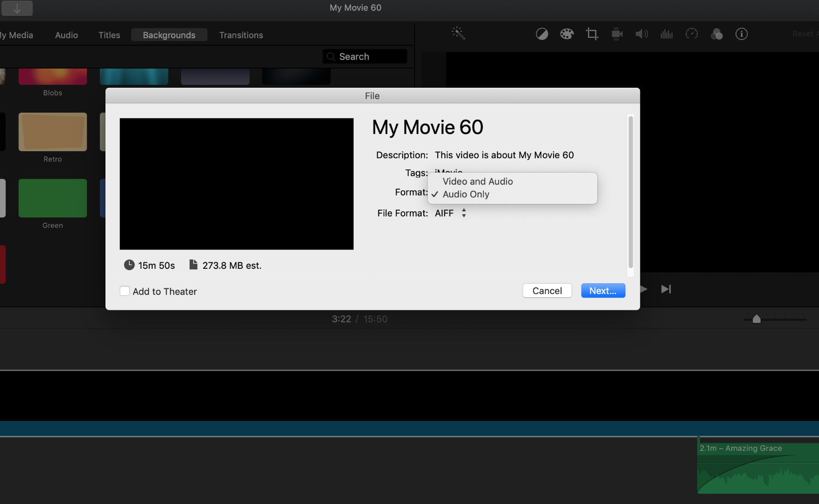This screenshot has width=819, height=504.
Task: Click the Search field in browser
Action: [x=365, y=56]
